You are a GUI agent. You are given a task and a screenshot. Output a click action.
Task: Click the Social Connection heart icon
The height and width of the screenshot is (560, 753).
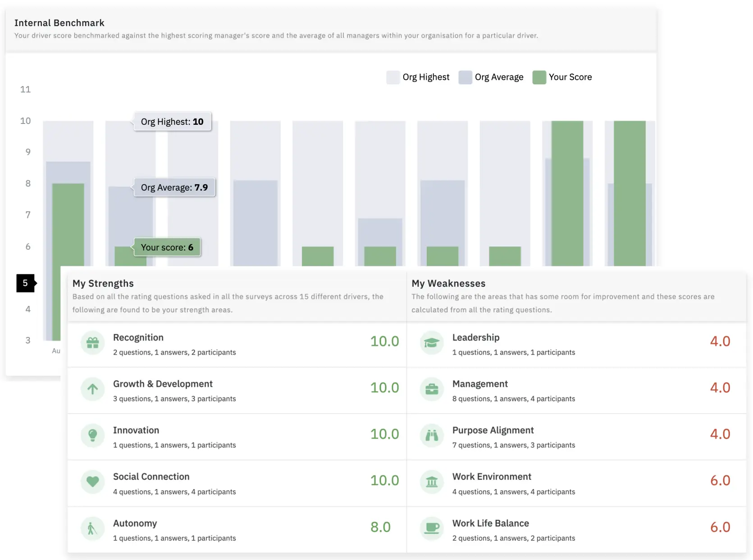point(93,482)
